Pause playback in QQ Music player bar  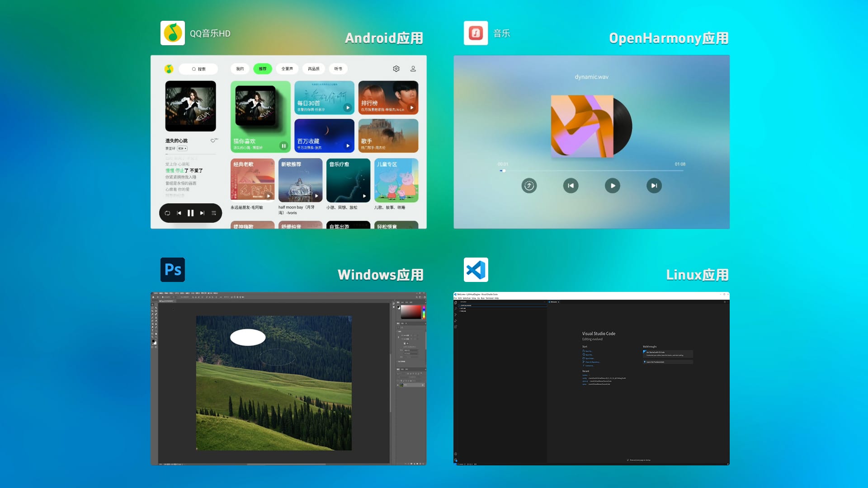190,213
